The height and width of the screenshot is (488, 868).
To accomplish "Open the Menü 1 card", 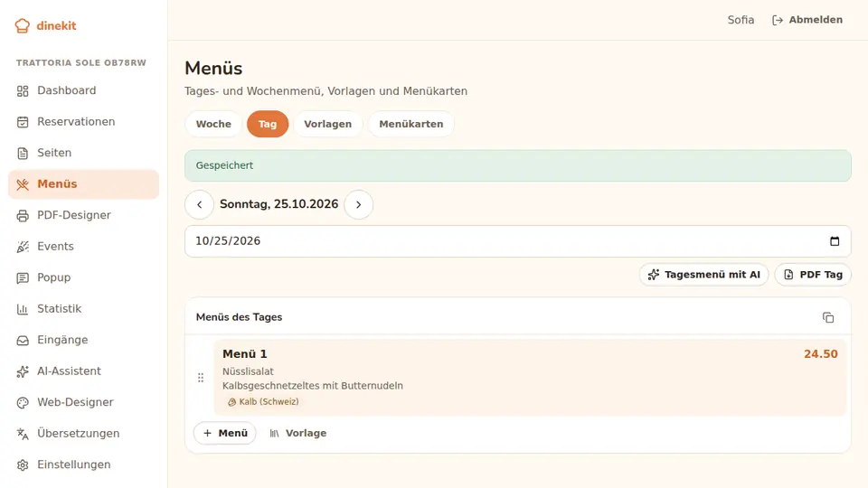I will tap(530, 378).
